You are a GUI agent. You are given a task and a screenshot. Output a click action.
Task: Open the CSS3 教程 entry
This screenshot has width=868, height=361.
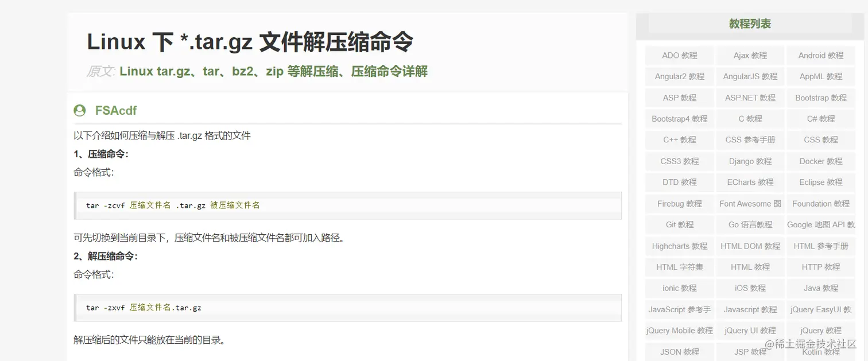click(680, 161)
